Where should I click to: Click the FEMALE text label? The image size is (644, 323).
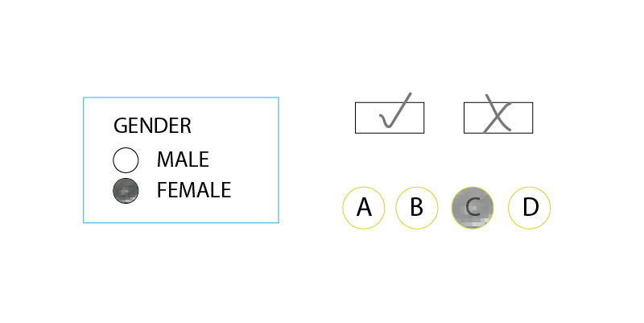click(x=194, y=190)
